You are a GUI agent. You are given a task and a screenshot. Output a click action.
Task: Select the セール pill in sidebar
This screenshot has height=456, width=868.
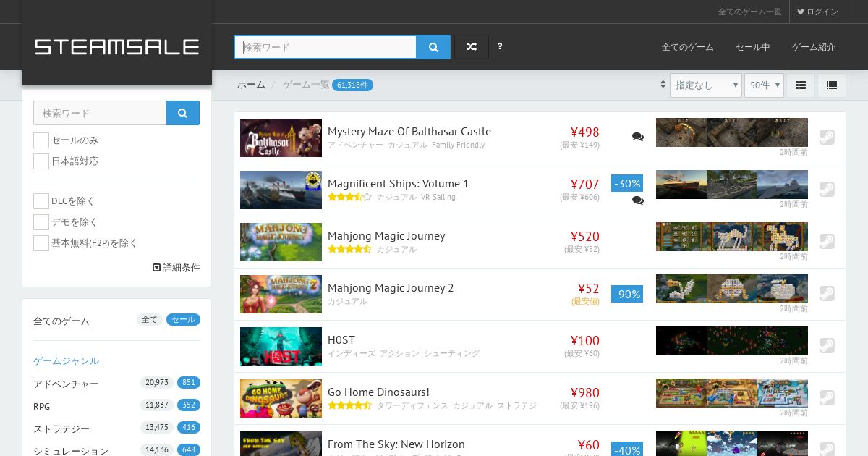183,320
